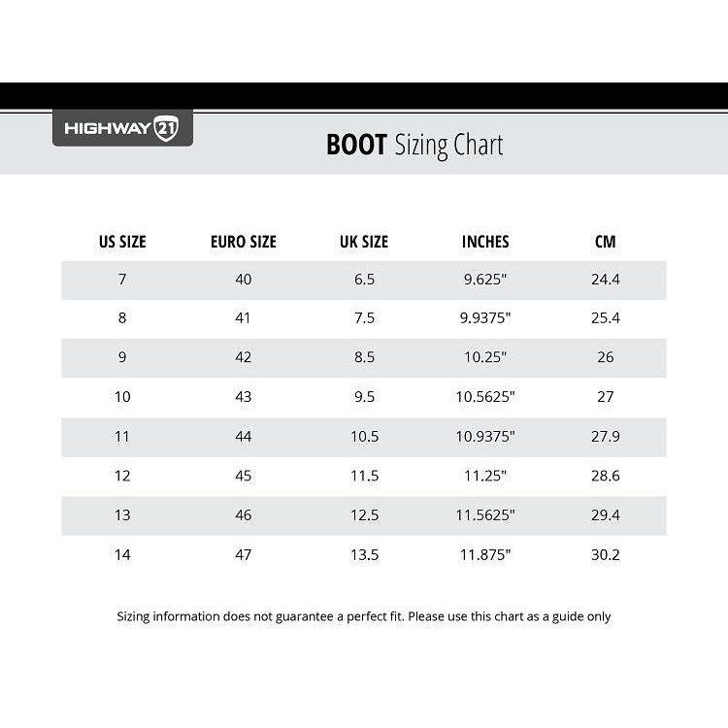Select US size 7 cell

122,279
